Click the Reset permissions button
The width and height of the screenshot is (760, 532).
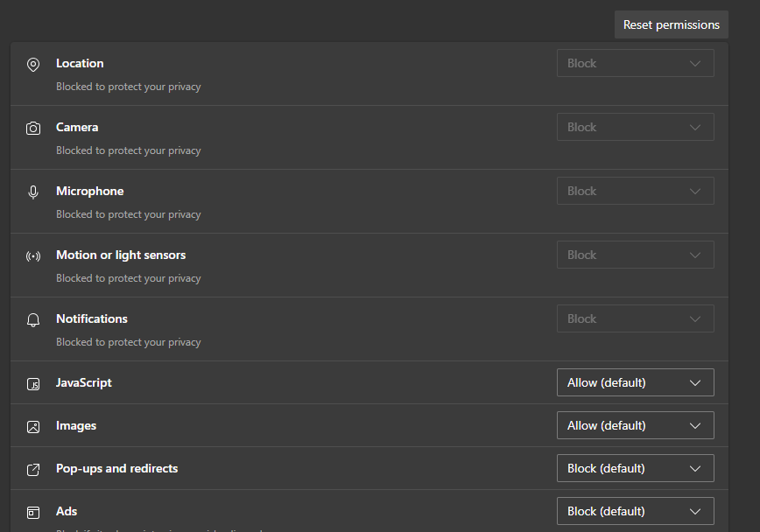point(671,24)
